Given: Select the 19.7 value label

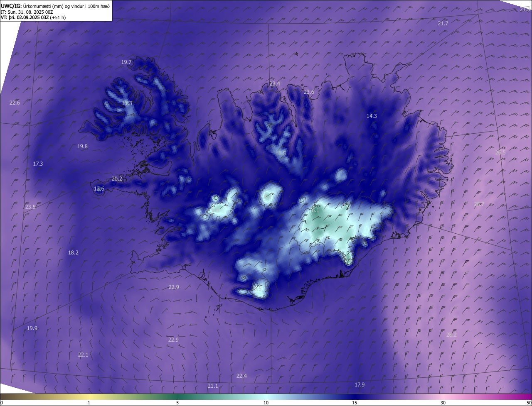Looking at the screenshot, I should (x=126, y=62).
